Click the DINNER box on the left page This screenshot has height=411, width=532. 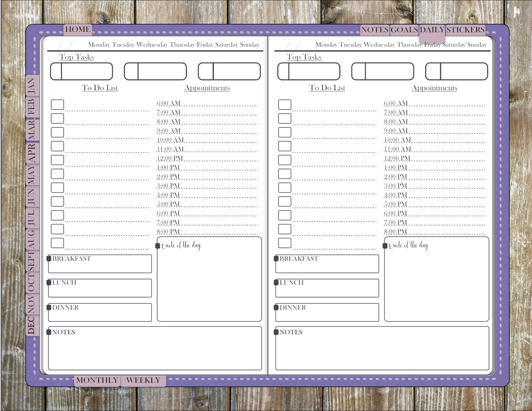100,312
